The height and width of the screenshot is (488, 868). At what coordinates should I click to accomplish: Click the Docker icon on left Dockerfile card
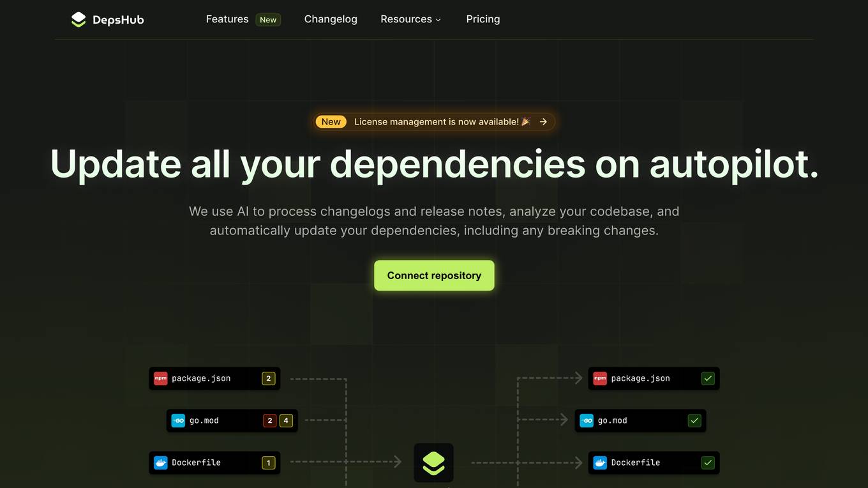point(161,462)
